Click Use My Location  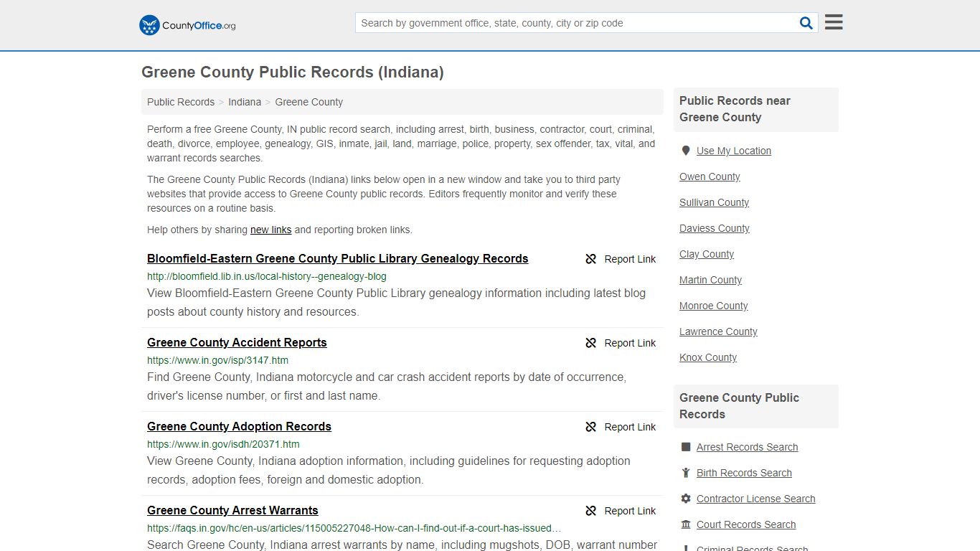click(x=734, y=151)
